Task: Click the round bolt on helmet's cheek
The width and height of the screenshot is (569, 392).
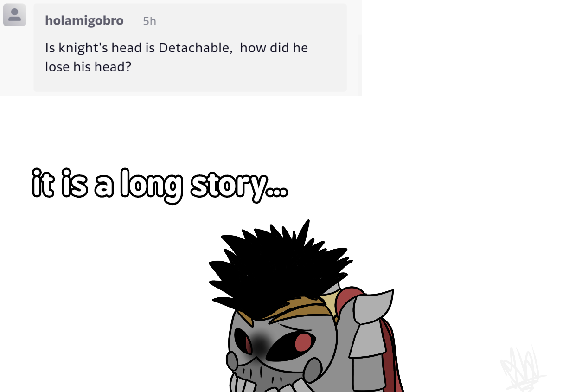Action: point(313,369)
